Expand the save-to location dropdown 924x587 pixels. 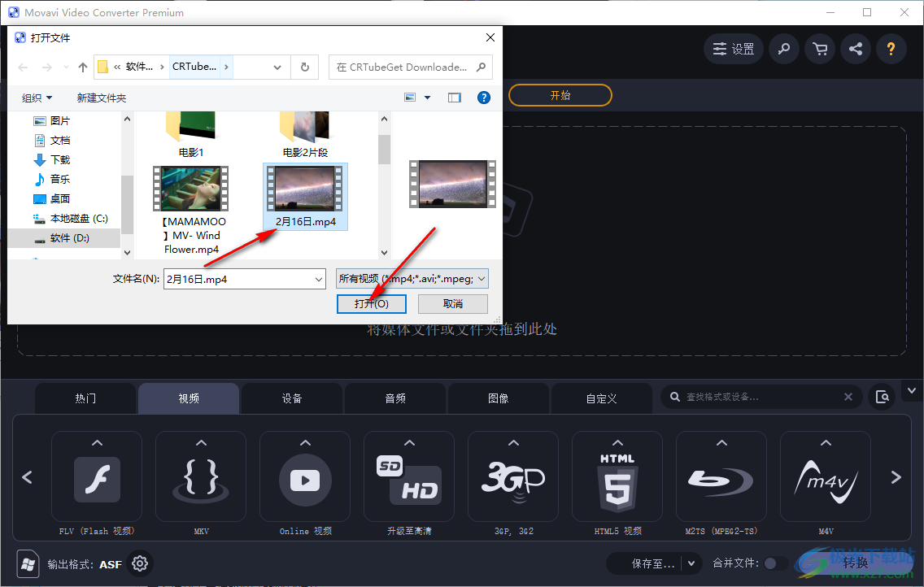pos(692,563)
